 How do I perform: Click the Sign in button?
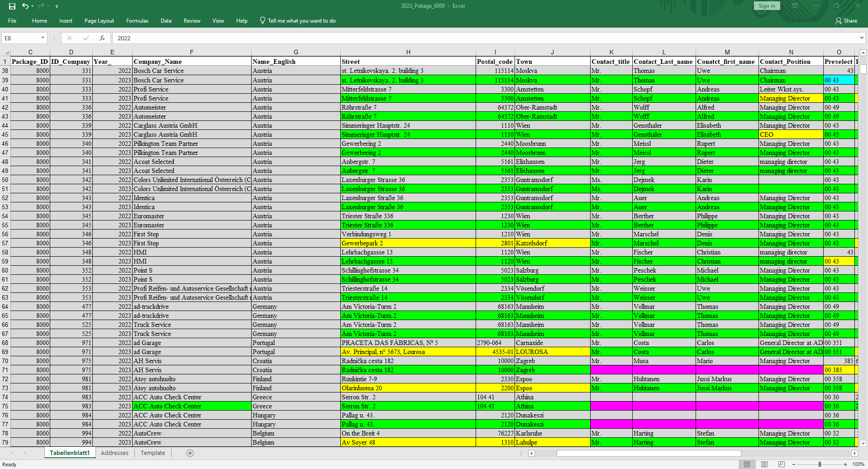pos(767,6)
